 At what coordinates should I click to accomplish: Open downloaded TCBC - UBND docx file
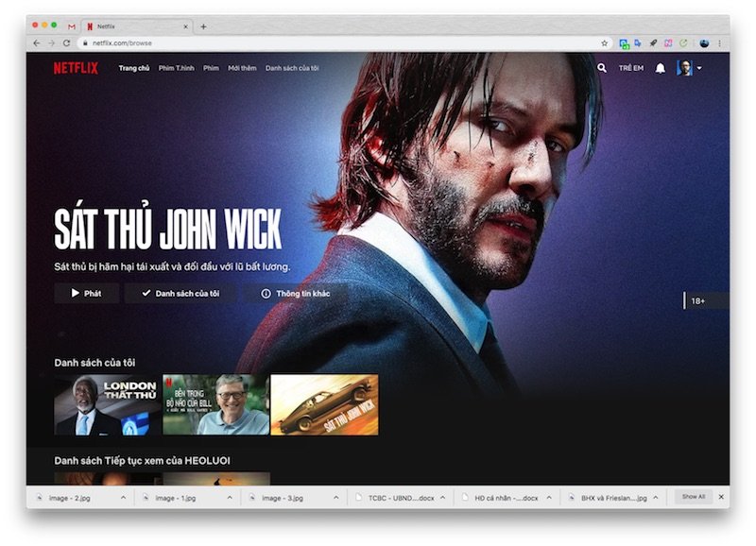(x=401, y=498)
